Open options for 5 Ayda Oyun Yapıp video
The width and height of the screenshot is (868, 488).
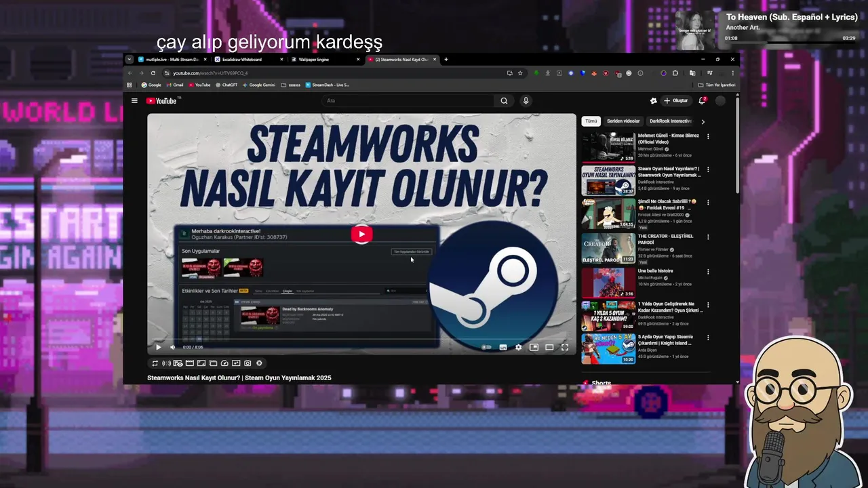click(x=708, y=338)
